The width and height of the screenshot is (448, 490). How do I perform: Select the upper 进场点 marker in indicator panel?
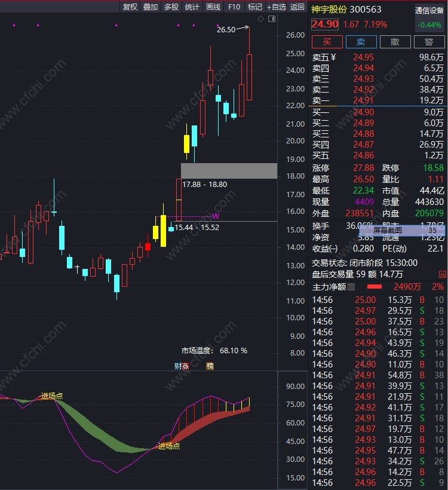click(x=52, y=396)
